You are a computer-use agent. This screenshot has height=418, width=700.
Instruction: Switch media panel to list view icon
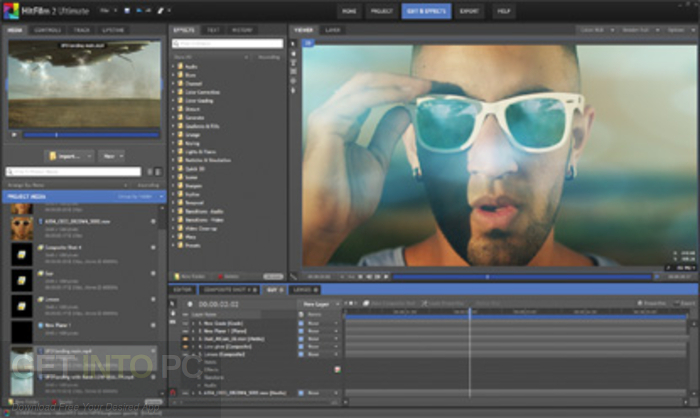(x=150, y=171)
